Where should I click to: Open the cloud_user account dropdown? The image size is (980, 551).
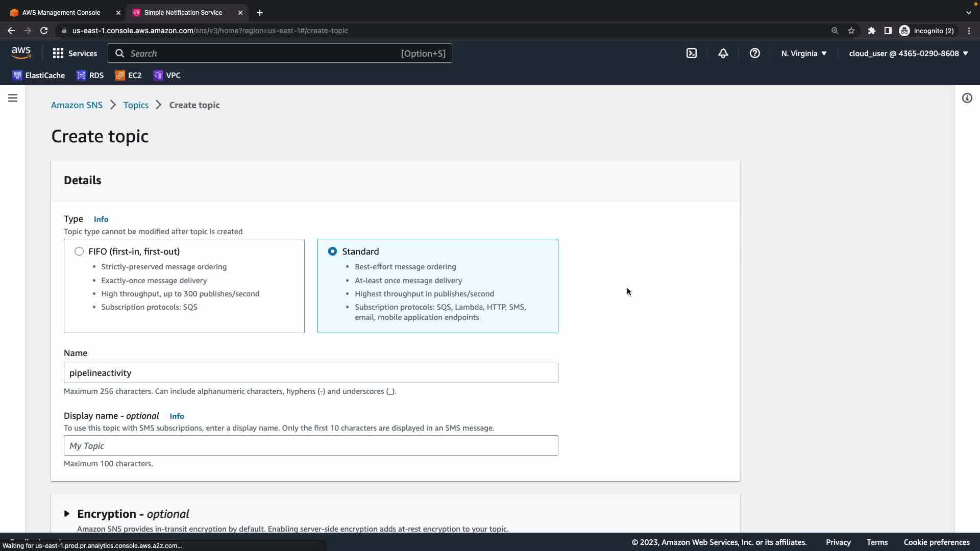[x=909, y=53]
